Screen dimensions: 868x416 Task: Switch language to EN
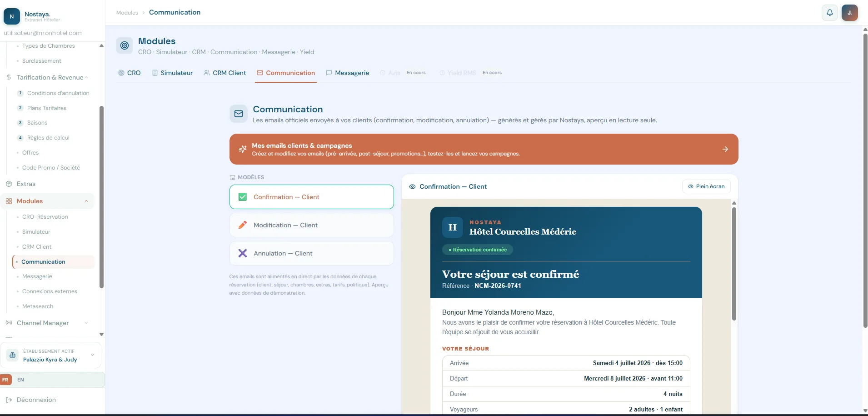20,380
